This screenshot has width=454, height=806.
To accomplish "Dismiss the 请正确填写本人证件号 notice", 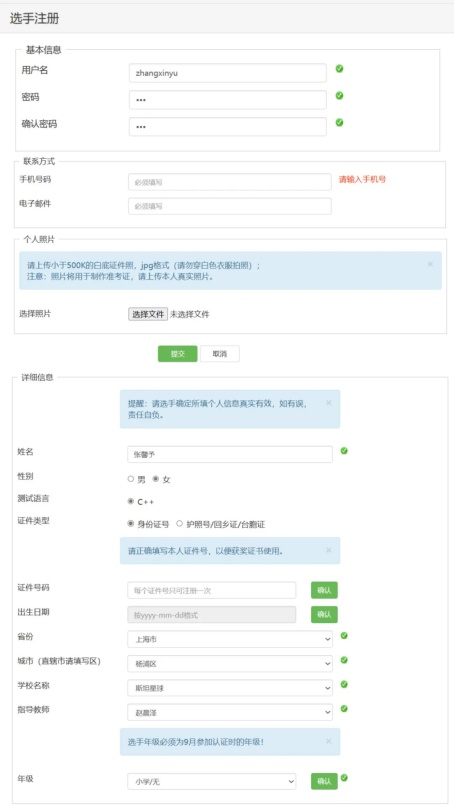I will pos(329,550).
